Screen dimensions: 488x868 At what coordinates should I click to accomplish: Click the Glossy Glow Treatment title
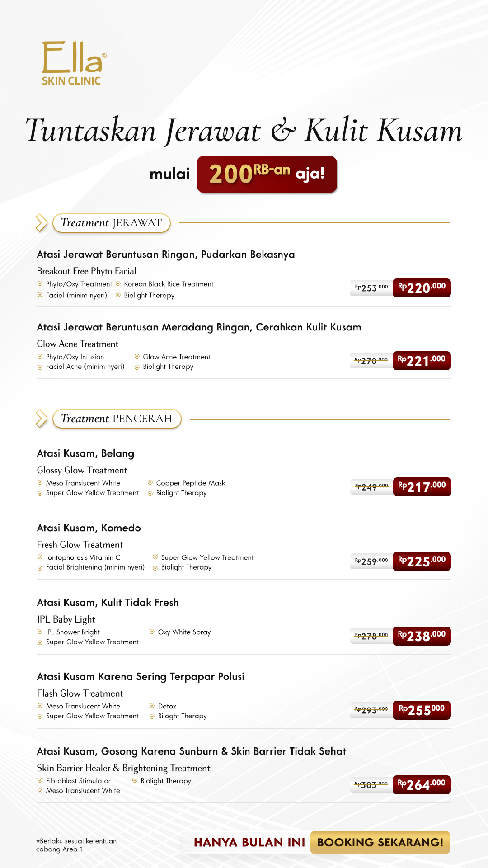coord(82,470)
